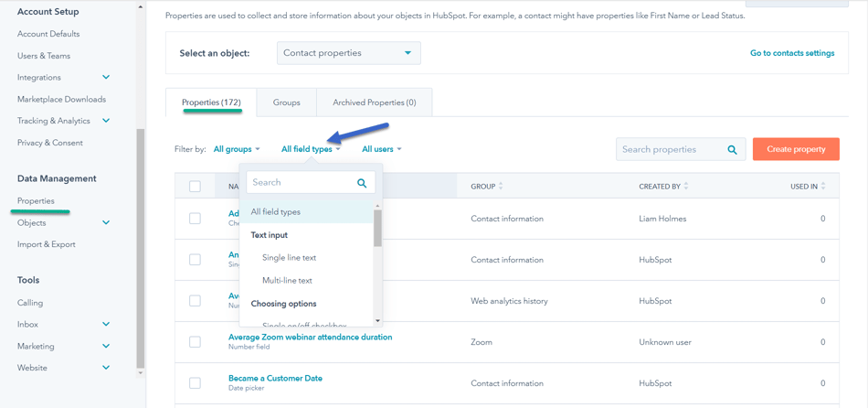Open the All users filter dropdown
This screenshot has height=408, width=868.
click(381, 149)
